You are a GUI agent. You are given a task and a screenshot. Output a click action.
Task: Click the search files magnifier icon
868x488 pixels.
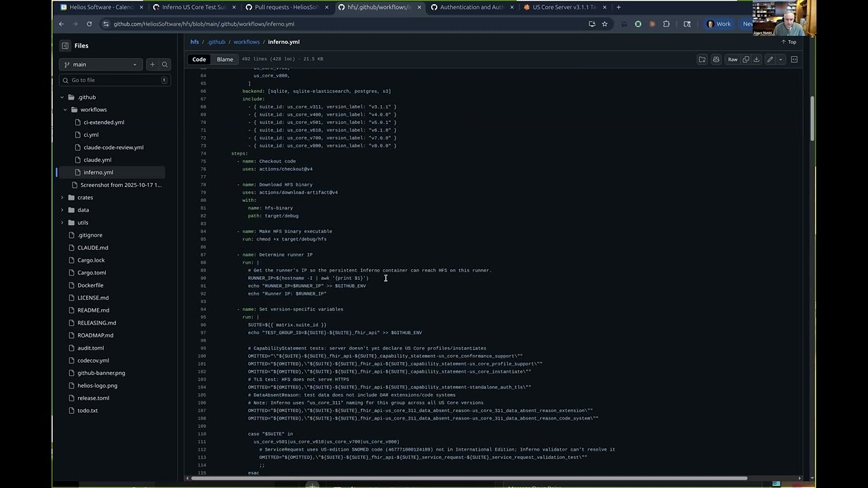click(165, 64)
